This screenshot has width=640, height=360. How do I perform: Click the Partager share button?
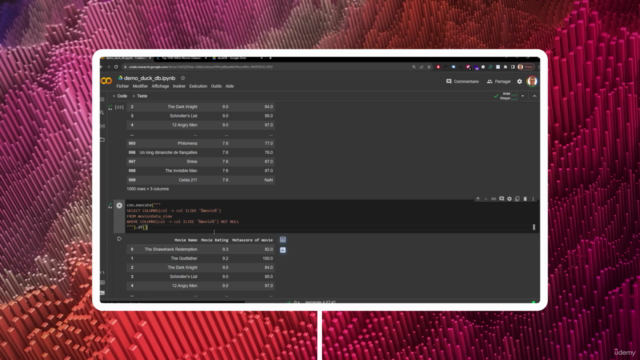499,82
